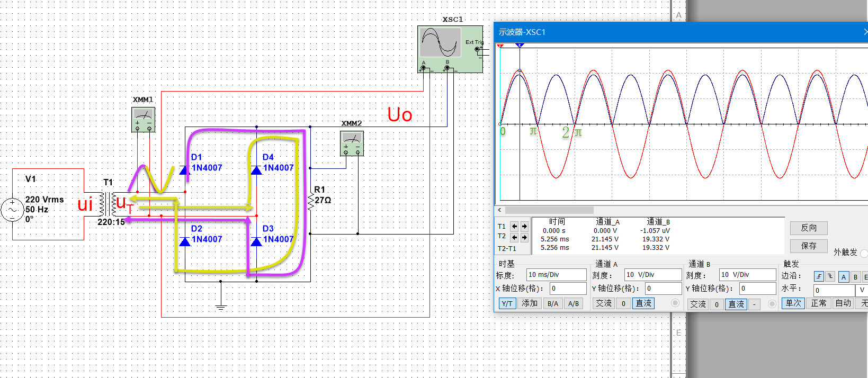
Task: Click the timebase 标度 10 ms/Div field
Action: [x=557, y=275]
